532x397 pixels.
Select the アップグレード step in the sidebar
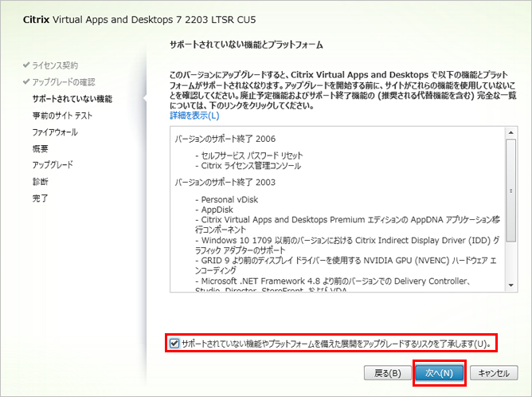(x=53, y=165)
